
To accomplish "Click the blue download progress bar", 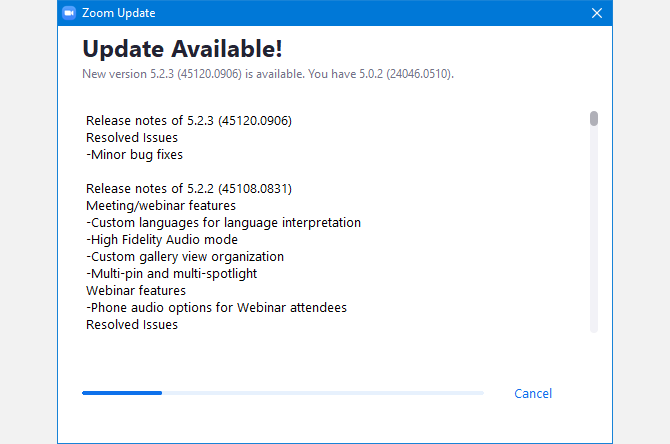I will click(x=122, y=393).
